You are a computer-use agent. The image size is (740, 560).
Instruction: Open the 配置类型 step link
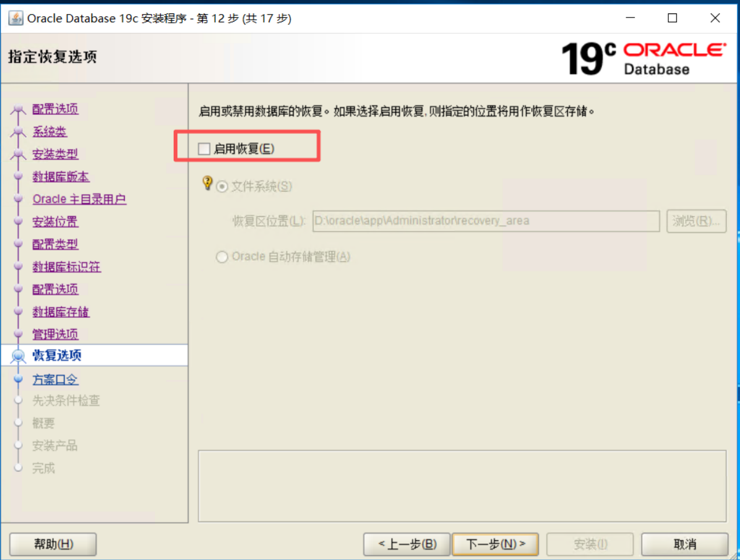pyautogui.click(x=55, y=244)
